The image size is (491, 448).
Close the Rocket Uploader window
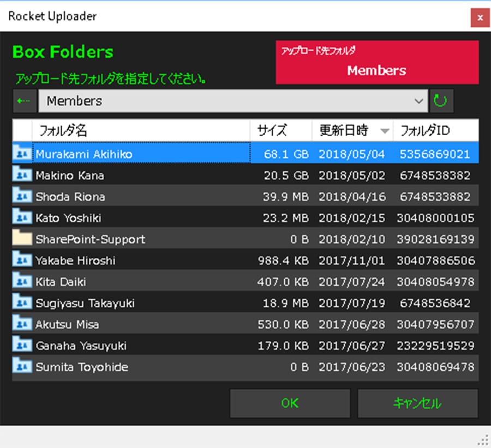[480, 18]
